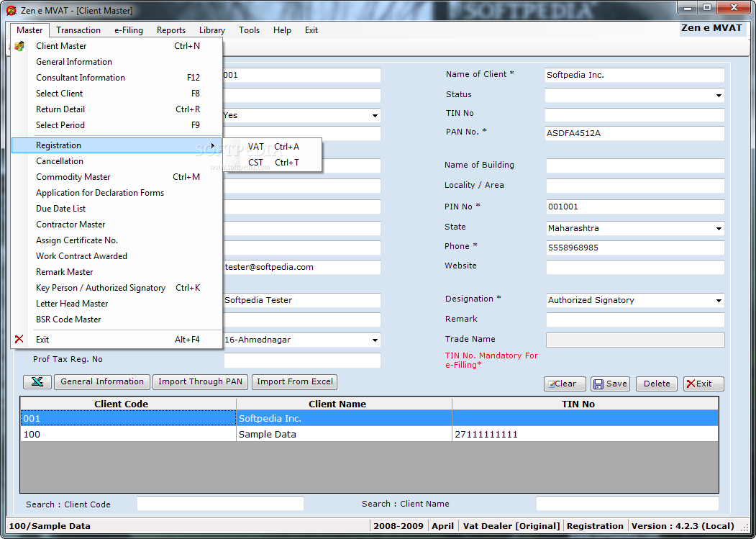The width and height of the screenshot is (756, 539).
Task: Choose Letter Head Master menu entry
Action: (x=117, y=304)
